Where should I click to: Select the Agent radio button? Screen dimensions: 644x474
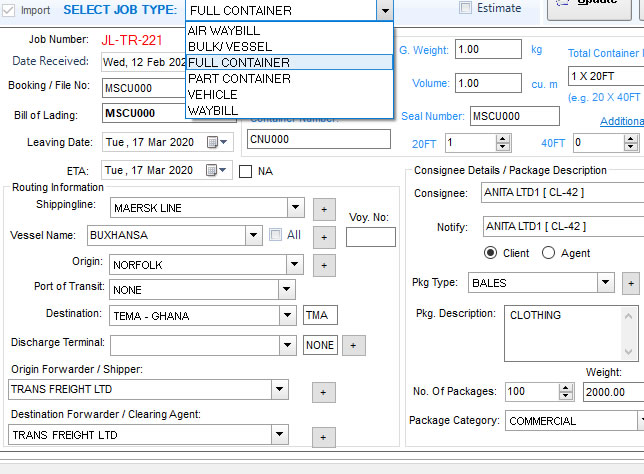coord(548,253)
